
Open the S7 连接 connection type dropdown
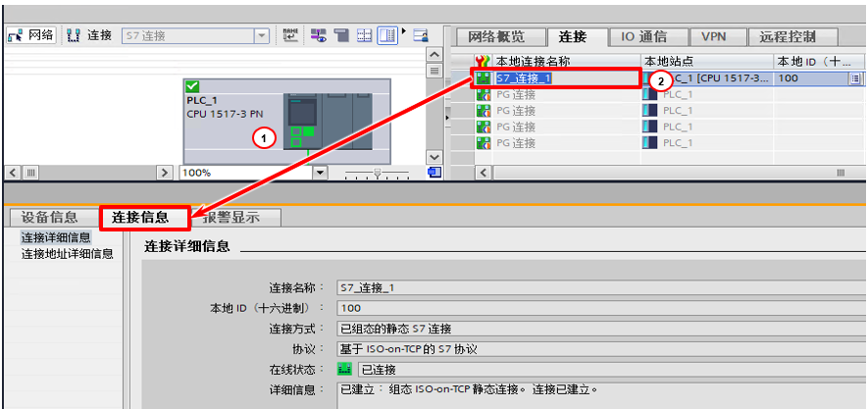coord(261,36)
